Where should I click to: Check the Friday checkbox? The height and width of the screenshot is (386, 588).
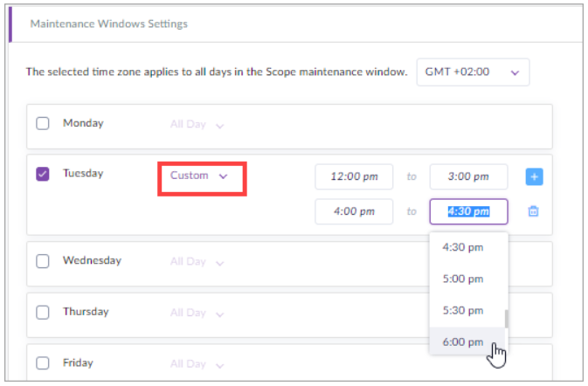pos(43,363)
